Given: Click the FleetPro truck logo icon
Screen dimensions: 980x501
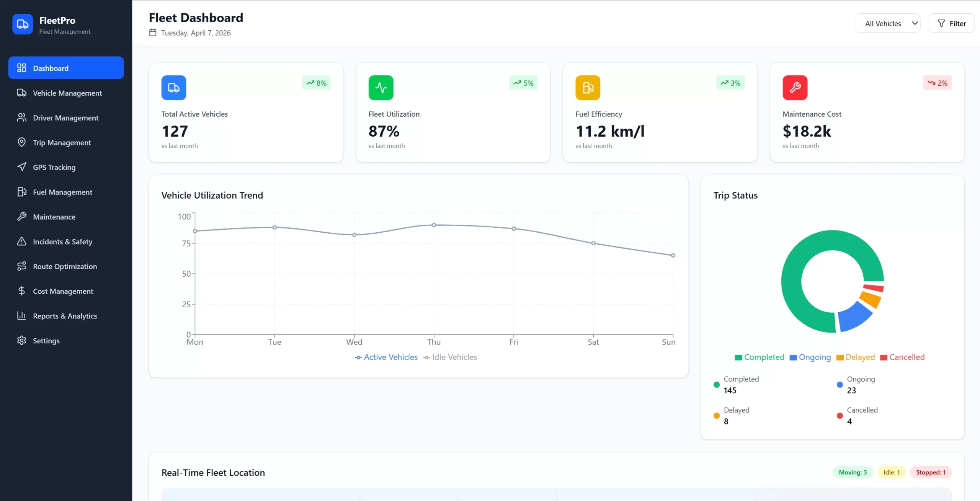Looking at the screenshot, I should pyautogui.click(x=23, y=24).
